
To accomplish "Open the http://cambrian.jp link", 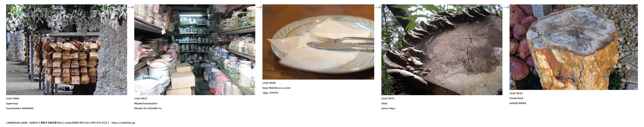I will coord(123,123).
